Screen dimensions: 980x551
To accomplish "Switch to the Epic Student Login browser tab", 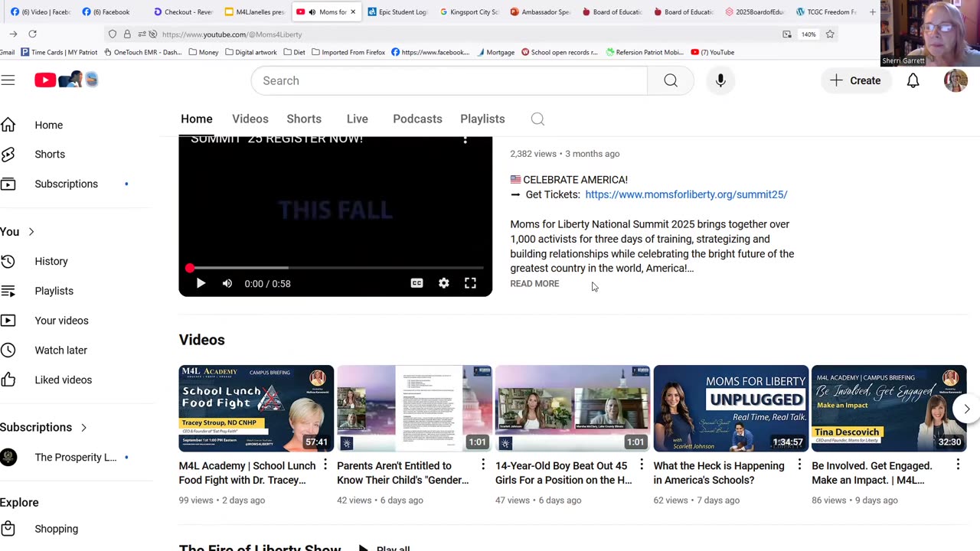I will pyautogui.click(x=397, y=11).
